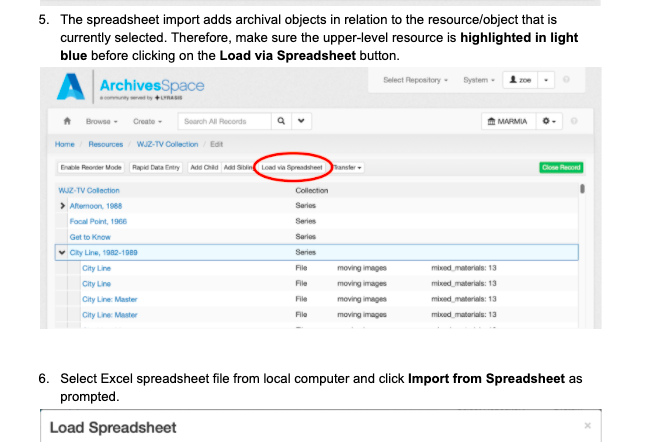Click the green Close Record button
This screenshot has height=442, width=658.
560,167
